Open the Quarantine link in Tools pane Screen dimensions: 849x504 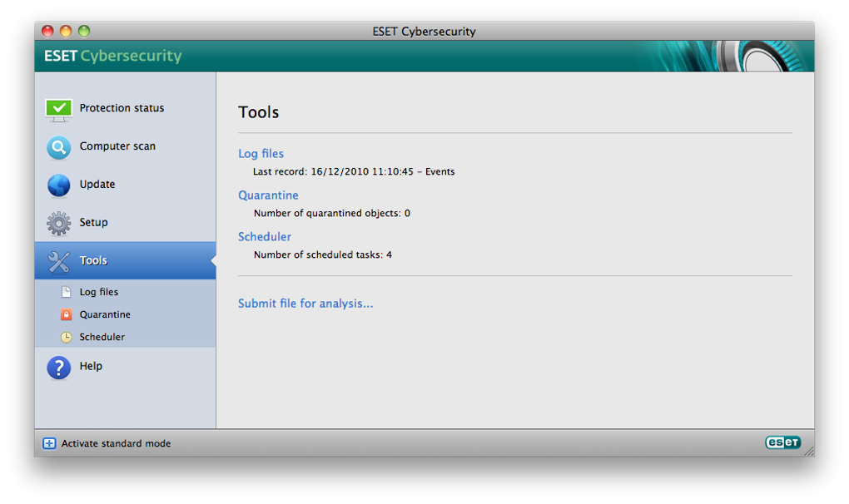269,195
